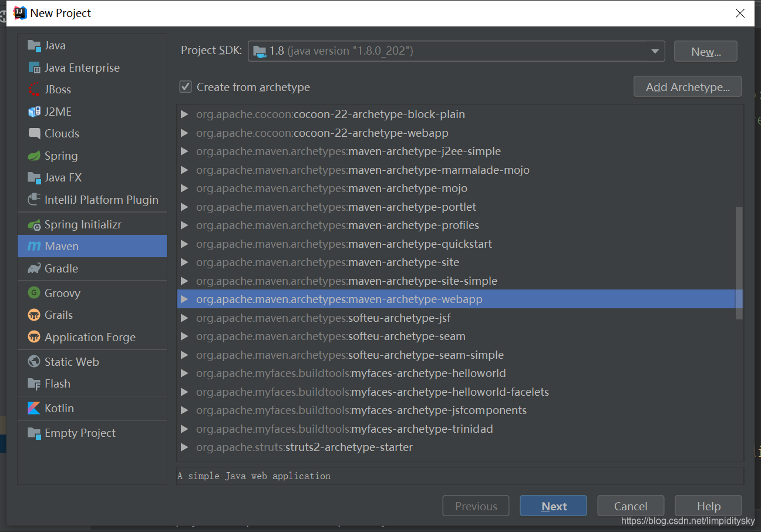761x532 pixels.
Task: Click the Spring leaf icon
Action: click(34, 156)
